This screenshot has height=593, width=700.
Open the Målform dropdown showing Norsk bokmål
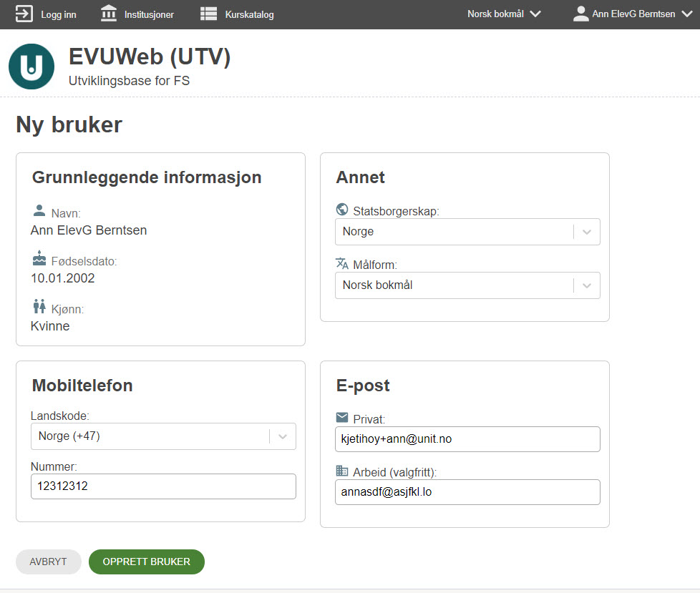[467, 285]
